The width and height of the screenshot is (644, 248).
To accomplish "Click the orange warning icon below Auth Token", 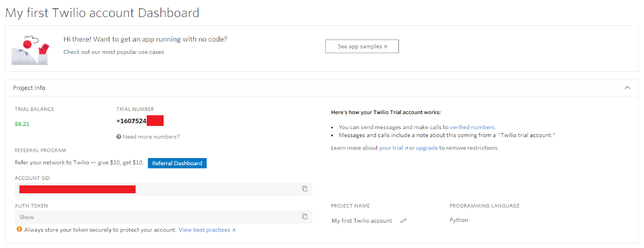I will pyautogui.click(x=19, y=229).
